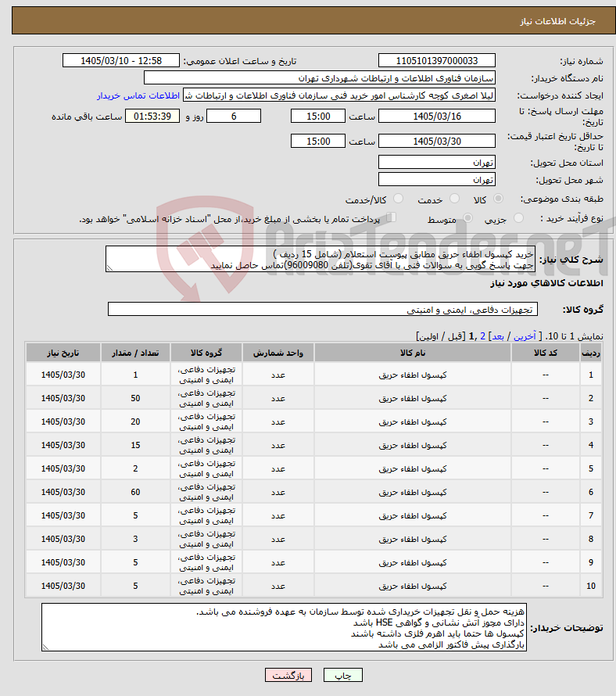Go to the آخرین results page
Image resolution: width=616 pixels, height=696 pixels.
pos(525,336)
